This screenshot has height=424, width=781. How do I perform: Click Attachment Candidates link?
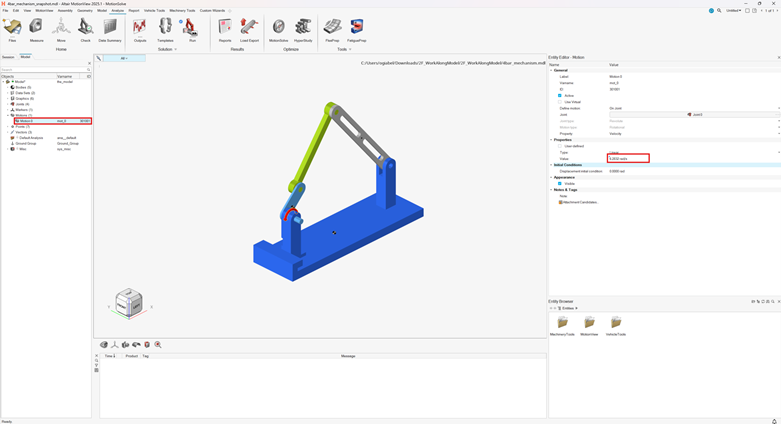tap(580, 202)
